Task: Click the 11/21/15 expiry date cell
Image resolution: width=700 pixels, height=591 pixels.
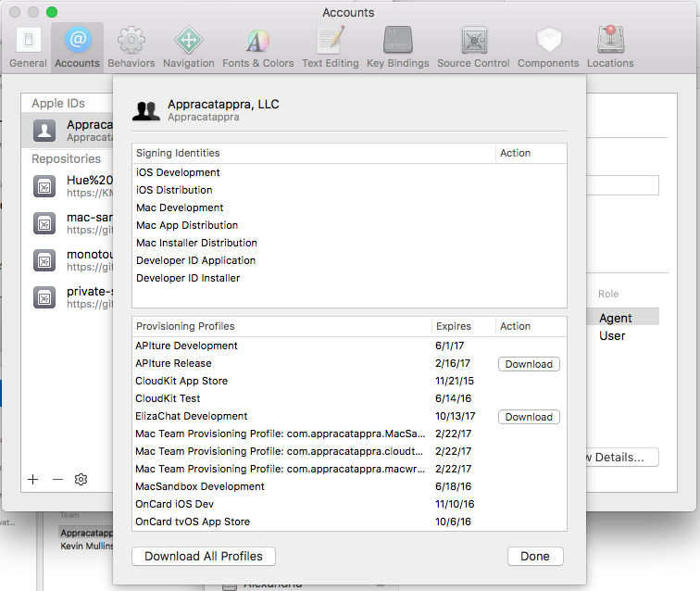Action: pos(455,381)
